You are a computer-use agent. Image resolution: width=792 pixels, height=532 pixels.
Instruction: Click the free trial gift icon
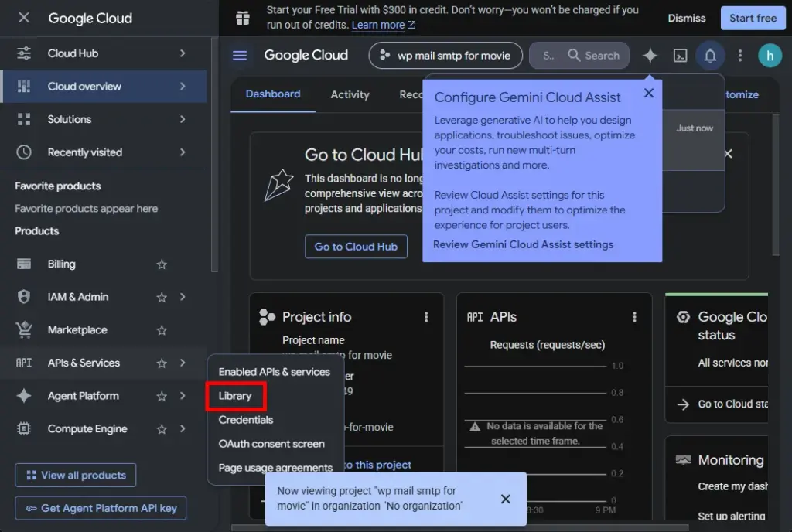coord(242,18)
